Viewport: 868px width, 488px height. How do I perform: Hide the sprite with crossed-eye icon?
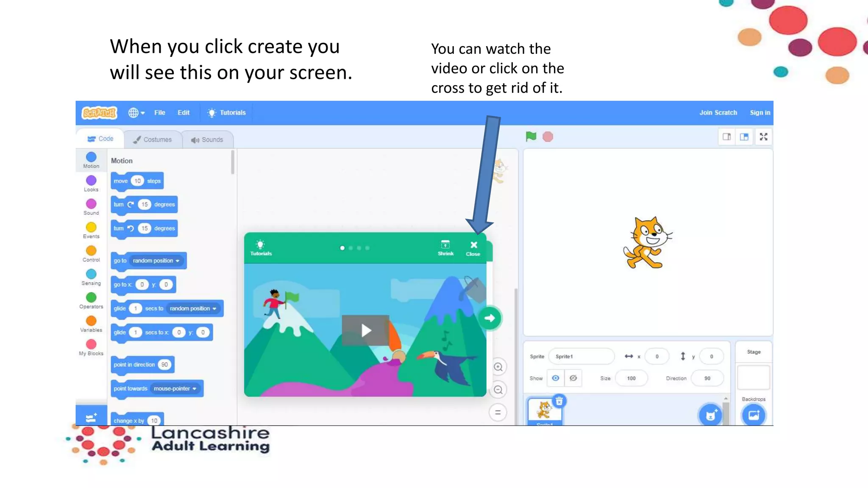tap(573, 378)
